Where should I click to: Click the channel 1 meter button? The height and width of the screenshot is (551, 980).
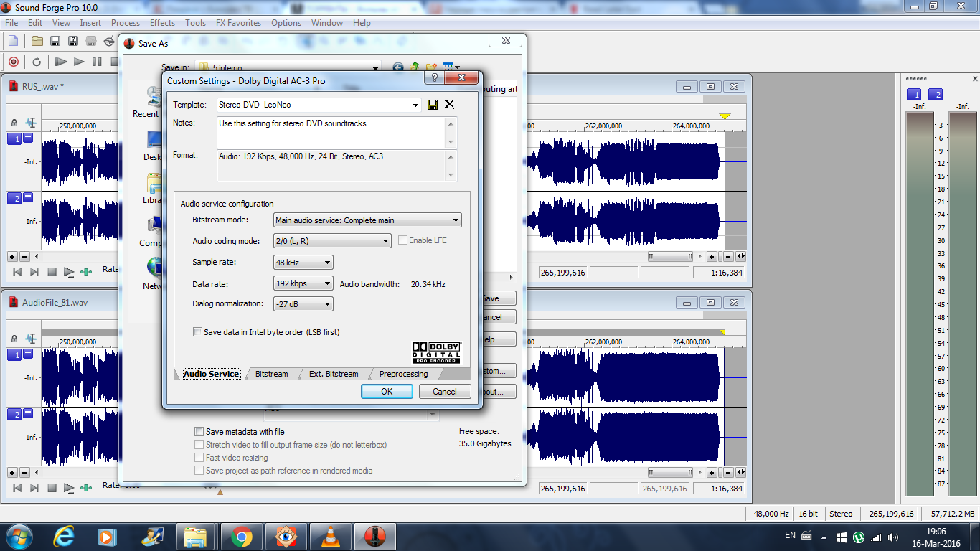pos(914,95)
